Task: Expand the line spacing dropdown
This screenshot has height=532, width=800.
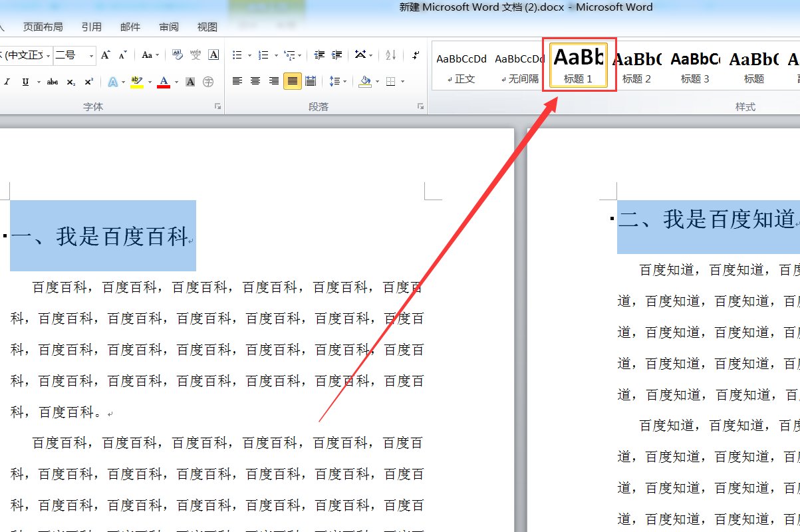Action: point(344,81)
